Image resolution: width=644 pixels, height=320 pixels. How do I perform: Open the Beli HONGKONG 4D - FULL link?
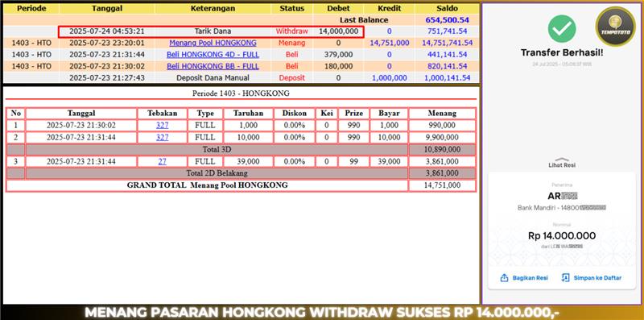[213, 54]
